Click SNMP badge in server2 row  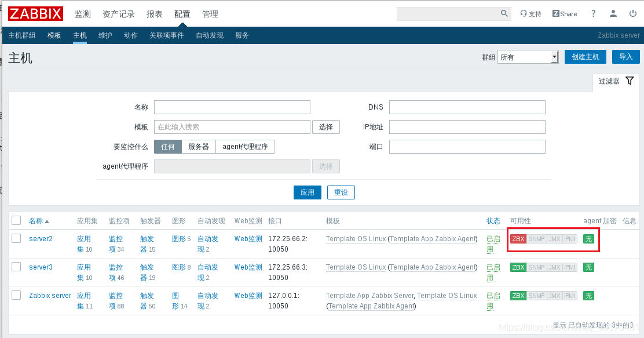point(536,239)
